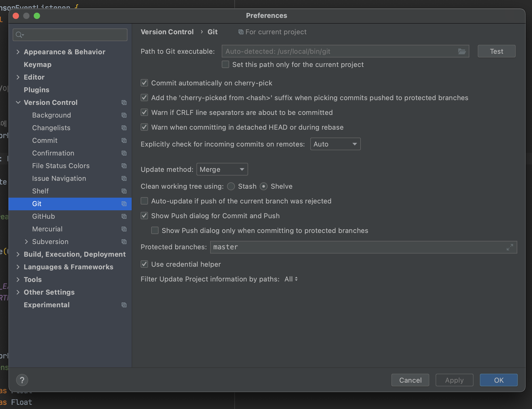Click the project-level icon next to Mercurial

124,229
